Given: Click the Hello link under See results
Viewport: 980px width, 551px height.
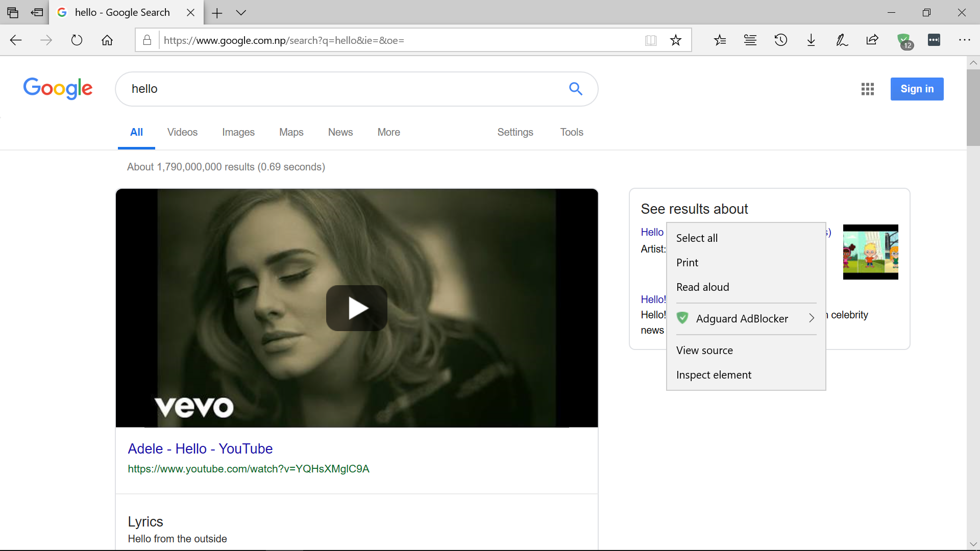Looking at the screenshot, I should point(652,232).
